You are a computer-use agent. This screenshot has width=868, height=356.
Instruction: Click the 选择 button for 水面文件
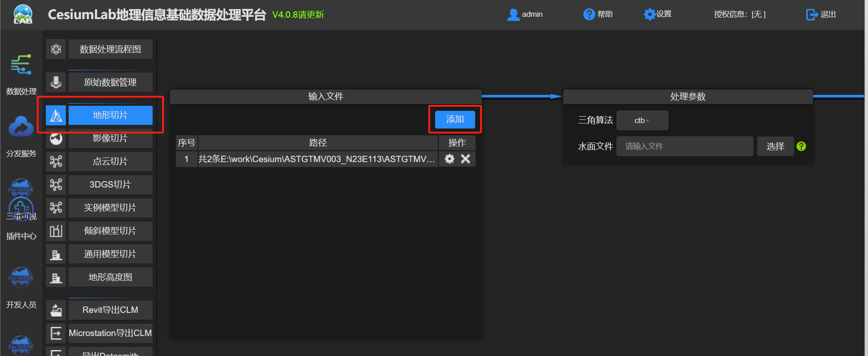(775, 146)
